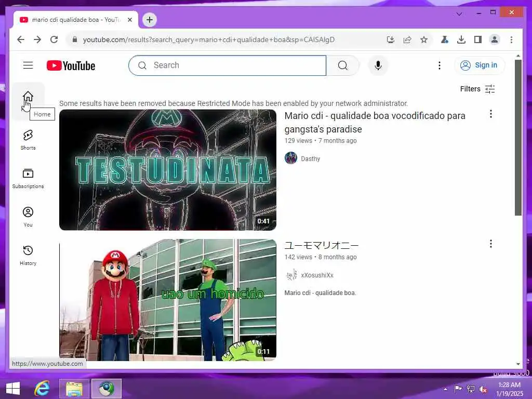Viewport: 532px width, 399px height.
Task: Click the 'Mario cdi - qualidade boa.' description
Action: (320, 293)
